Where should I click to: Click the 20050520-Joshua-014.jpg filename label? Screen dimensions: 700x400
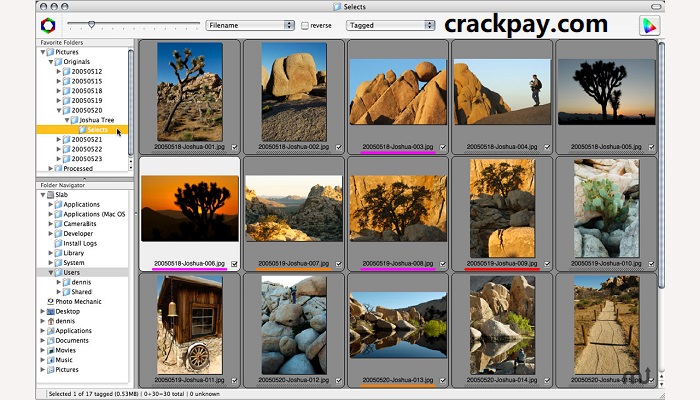point(502,380)
